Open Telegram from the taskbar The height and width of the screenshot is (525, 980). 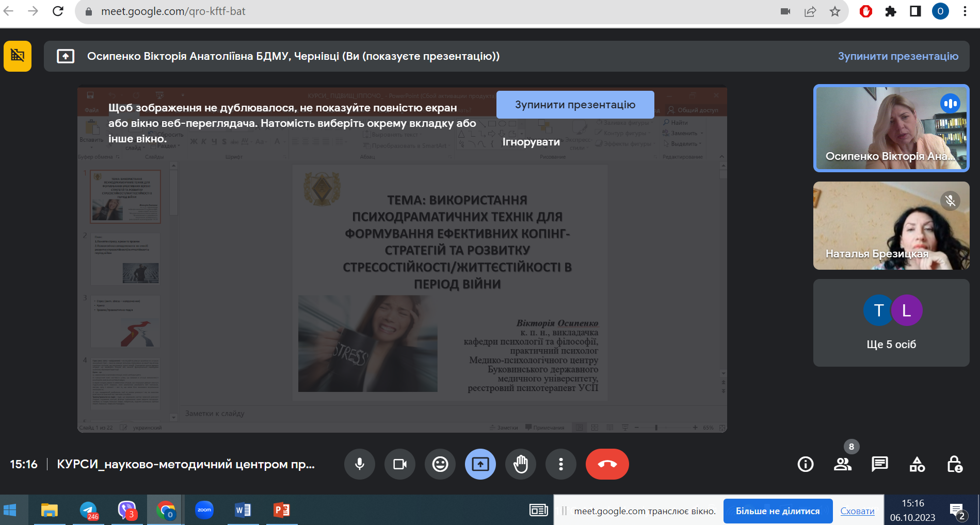(x=89, y=511)
